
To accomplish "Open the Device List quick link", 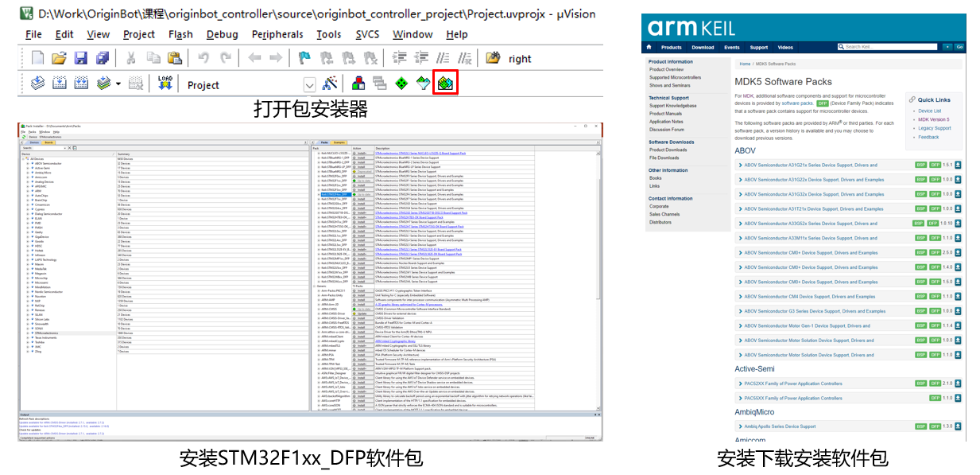I will click(x=929, y=111).
